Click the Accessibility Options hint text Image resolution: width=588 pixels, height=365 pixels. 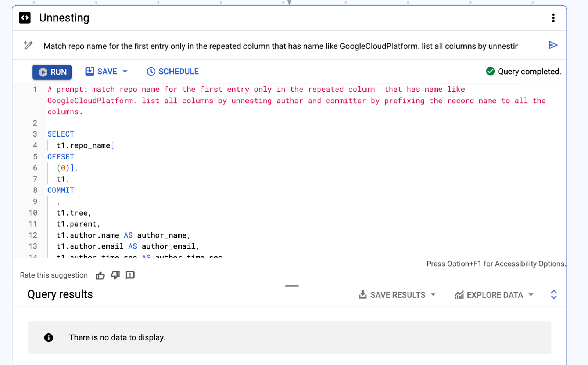[496, 264]
